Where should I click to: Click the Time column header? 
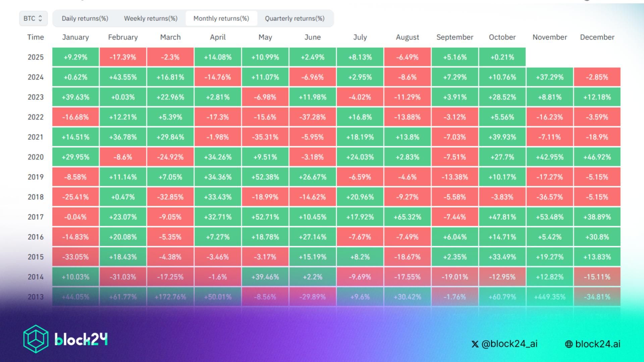[36, 37]
